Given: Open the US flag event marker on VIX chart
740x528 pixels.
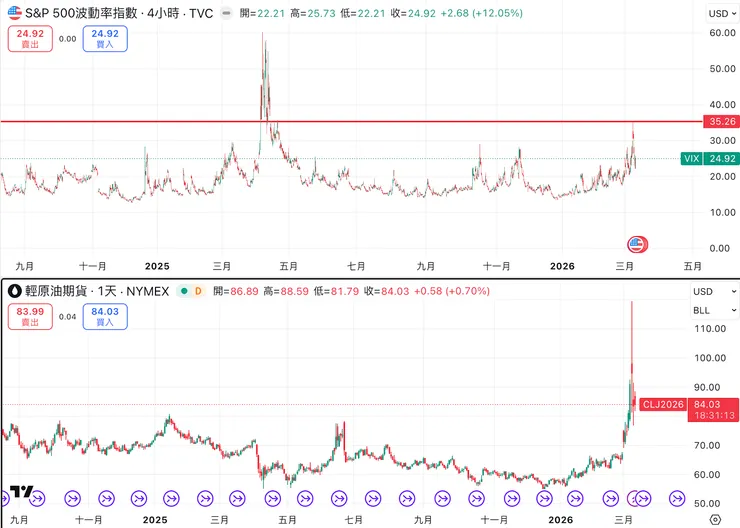Looking at the screenshot, I should (x=637, y=244).
